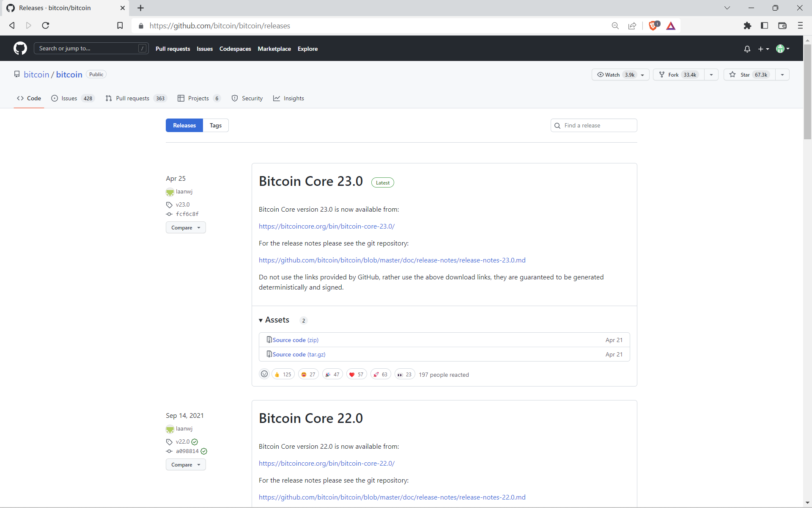Image resolution: width=812 pixels, height=508 pixels.
Task: Download Source code (zip) for Bitcoin Core 23.0
Action: (296, 340)
